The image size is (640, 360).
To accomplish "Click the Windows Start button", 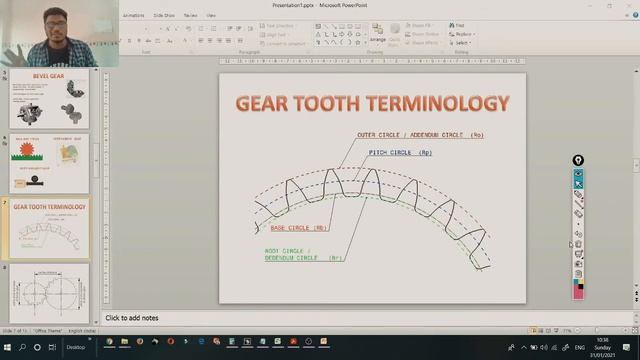I will 7,347.
